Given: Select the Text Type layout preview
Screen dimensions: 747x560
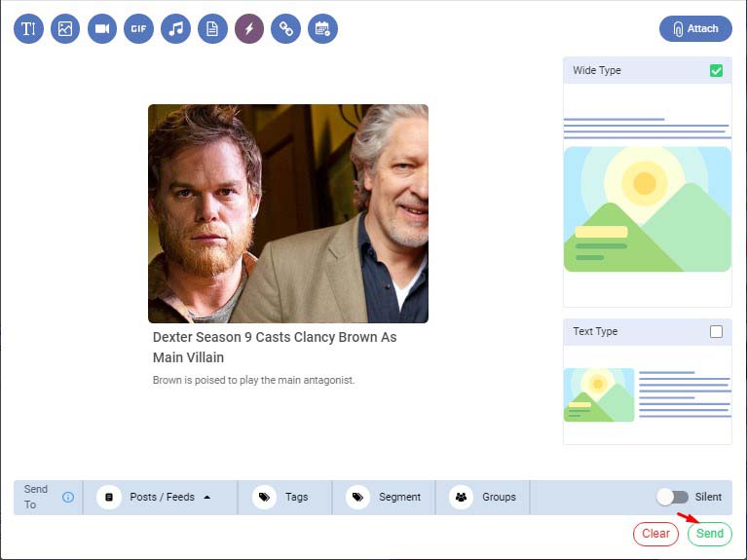Looking at the screenshot, I should (x=648, y=394).
